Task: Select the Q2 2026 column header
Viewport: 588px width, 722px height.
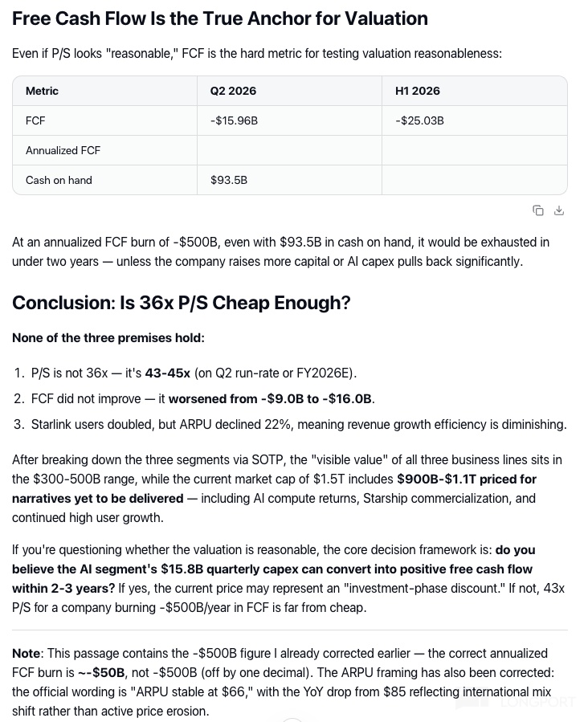Action: pyautogui.click(x=233, y=91)
